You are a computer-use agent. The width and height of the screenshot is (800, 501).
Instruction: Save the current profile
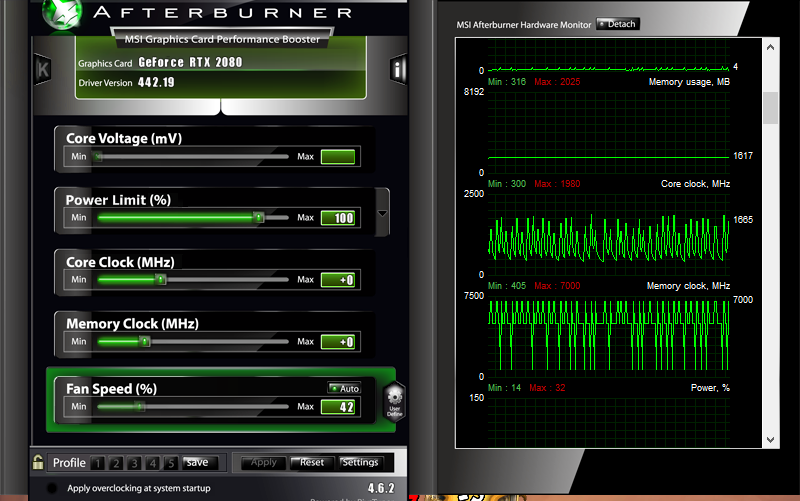coord(200,462)
